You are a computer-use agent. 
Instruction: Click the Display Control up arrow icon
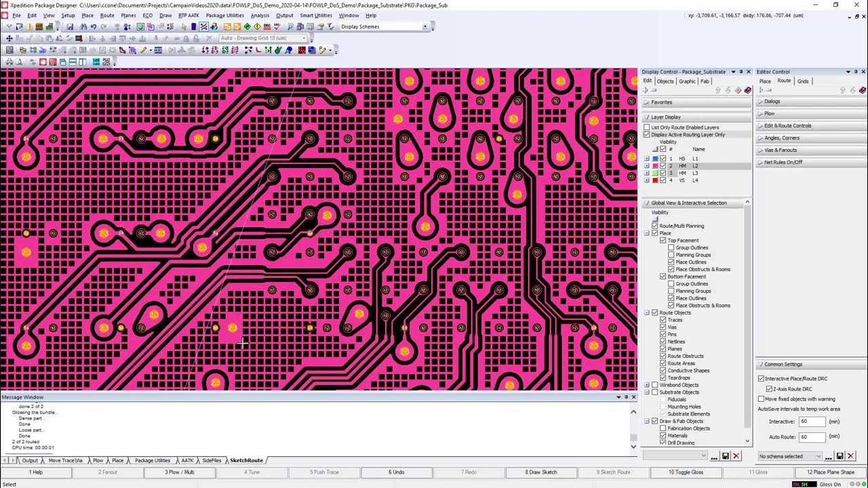tap(718, 89)
